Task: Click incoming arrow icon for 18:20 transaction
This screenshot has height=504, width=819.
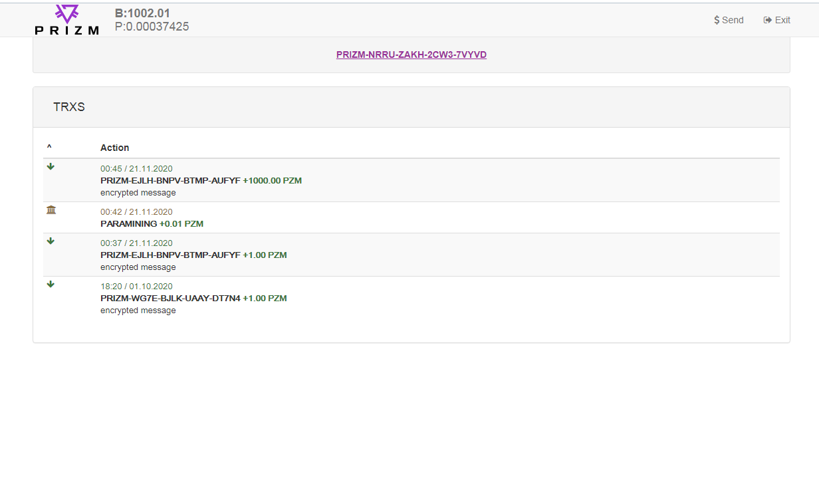Action: click(x=51, y=285)
